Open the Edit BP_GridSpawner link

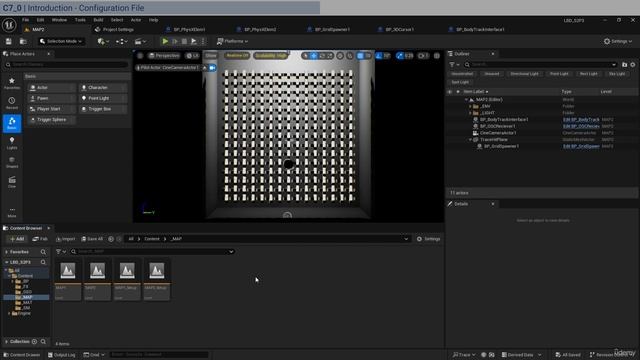tap(581, 146)
